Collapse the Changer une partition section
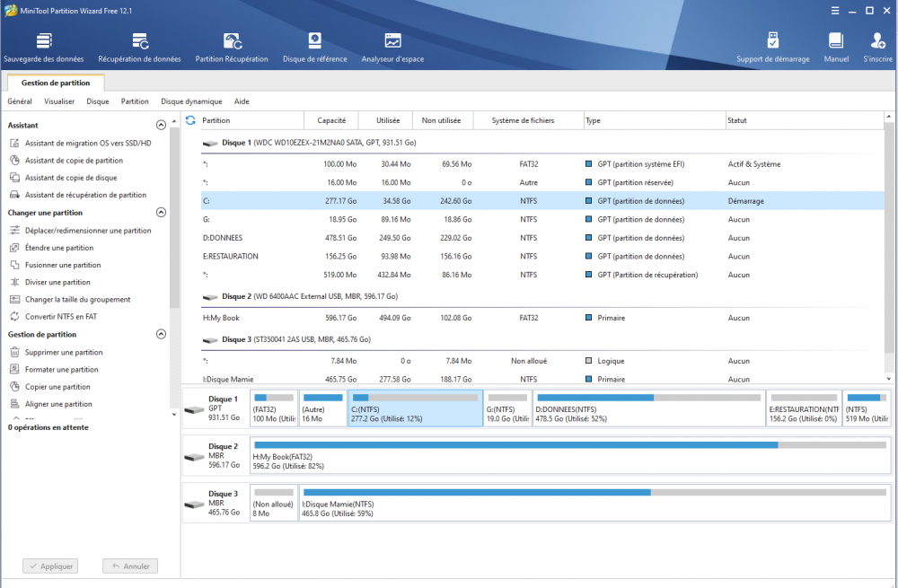 (x=161, y=213)
